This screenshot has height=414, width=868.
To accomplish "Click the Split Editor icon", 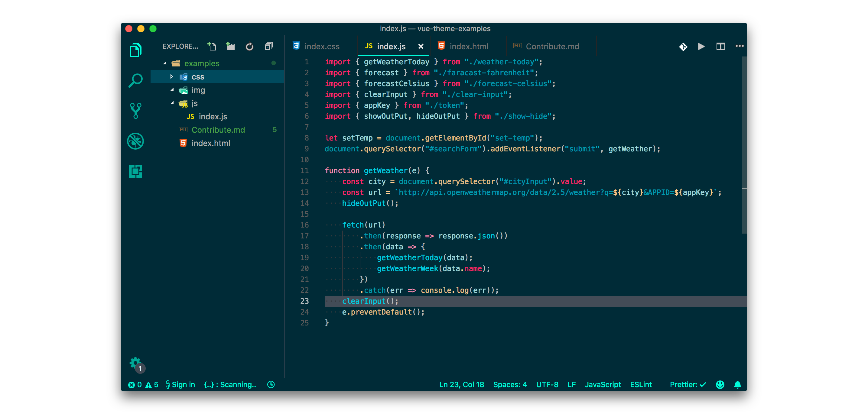I will (720, 47).
